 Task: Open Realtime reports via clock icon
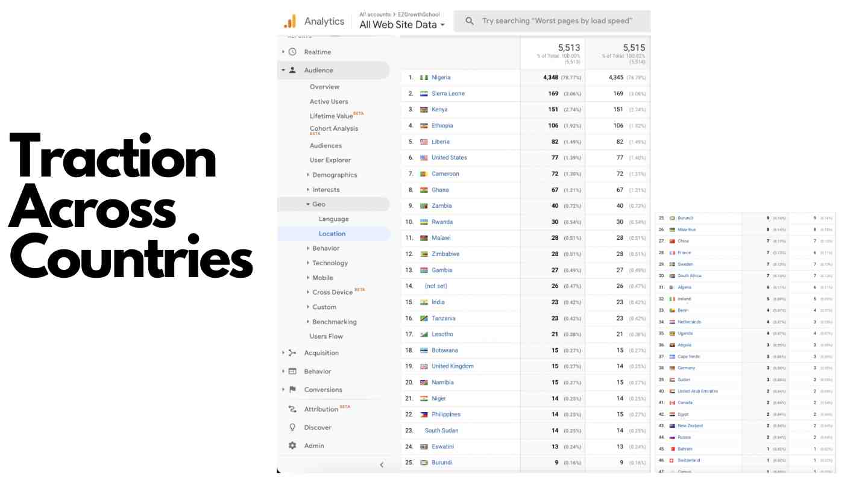[292, 52]
